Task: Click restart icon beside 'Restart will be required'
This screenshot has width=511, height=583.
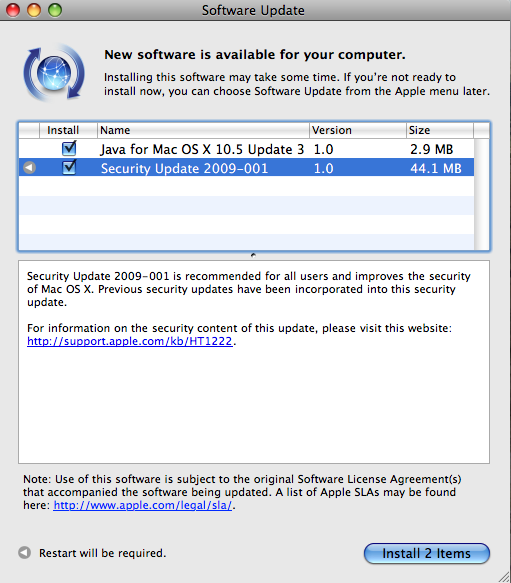Action: coord(25,553)
